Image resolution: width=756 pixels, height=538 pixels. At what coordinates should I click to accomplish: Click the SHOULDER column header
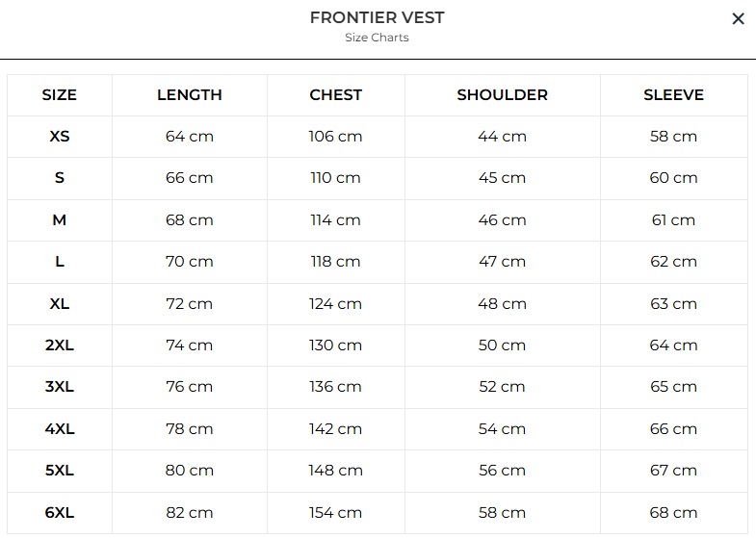502,95
